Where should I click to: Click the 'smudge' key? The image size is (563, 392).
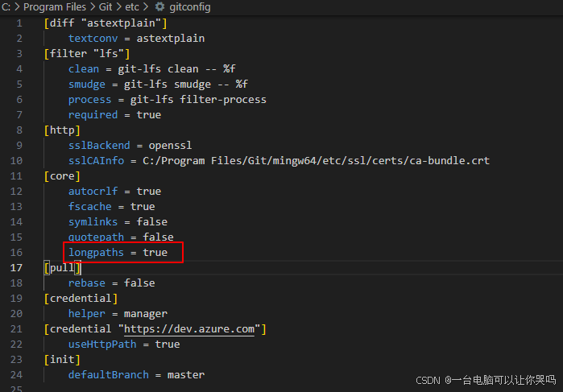point(87,85)
